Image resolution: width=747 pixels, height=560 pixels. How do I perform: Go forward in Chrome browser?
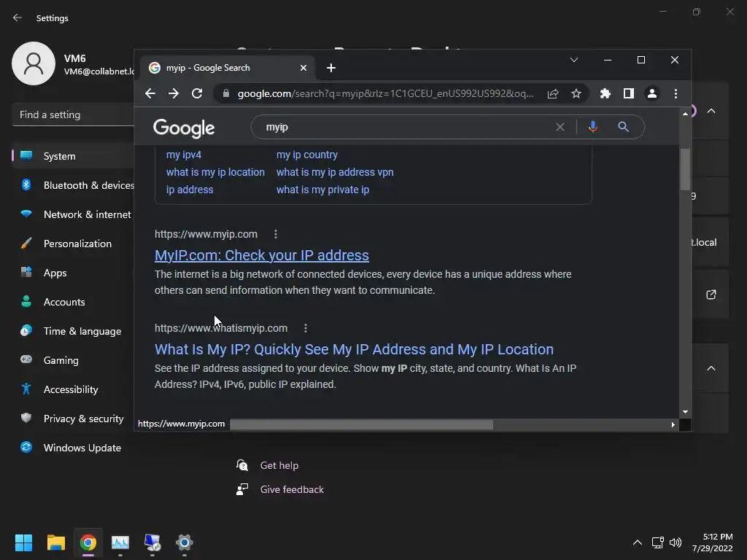(174, 94)
